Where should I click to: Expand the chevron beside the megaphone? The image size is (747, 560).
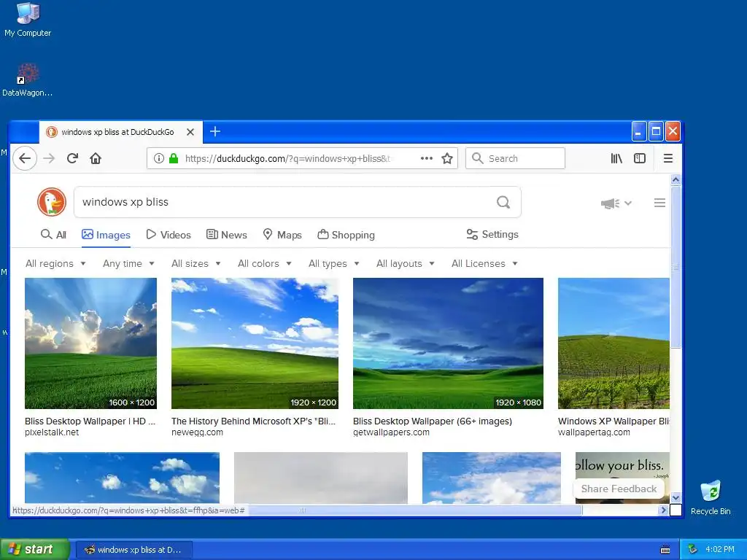[x=628, y=203]
